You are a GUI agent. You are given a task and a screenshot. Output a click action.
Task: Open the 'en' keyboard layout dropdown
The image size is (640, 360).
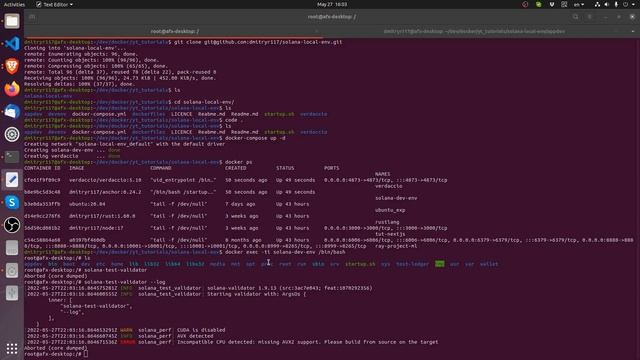pyautogui.click(x=579, y=4)
